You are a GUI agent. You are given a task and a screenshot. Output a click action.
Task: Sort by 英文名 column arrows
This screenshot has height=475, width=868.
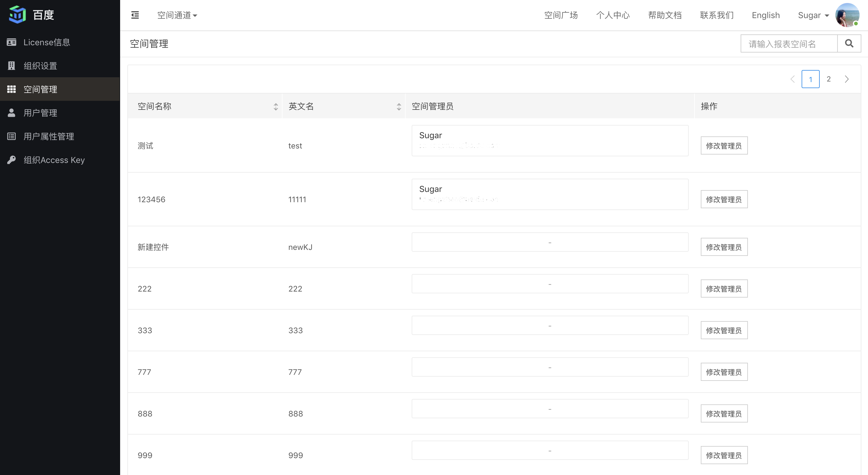[399, 107]
